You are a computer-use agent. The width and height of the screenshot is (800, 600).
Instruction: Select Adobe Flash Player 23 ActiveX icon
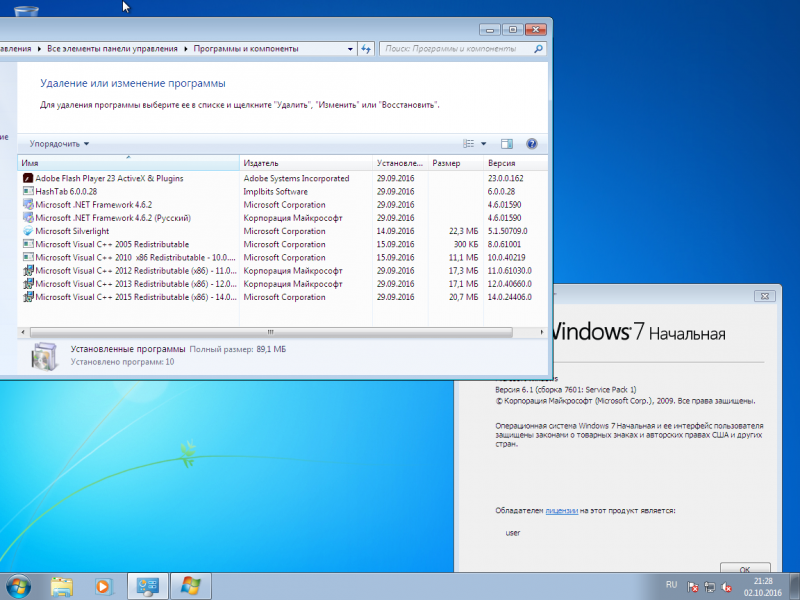point(28,178)
